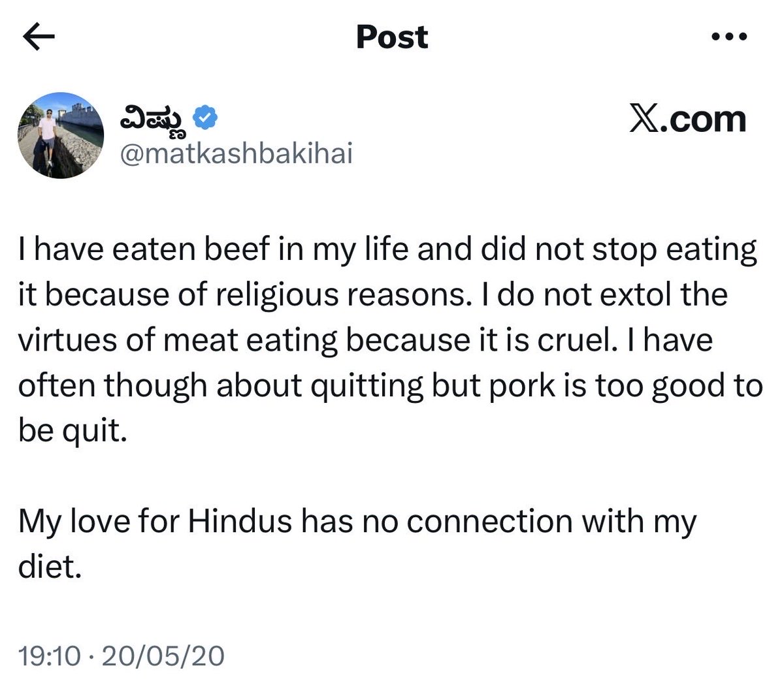
Task: Go back using the left arrow icon
Action: click(39, 39)
